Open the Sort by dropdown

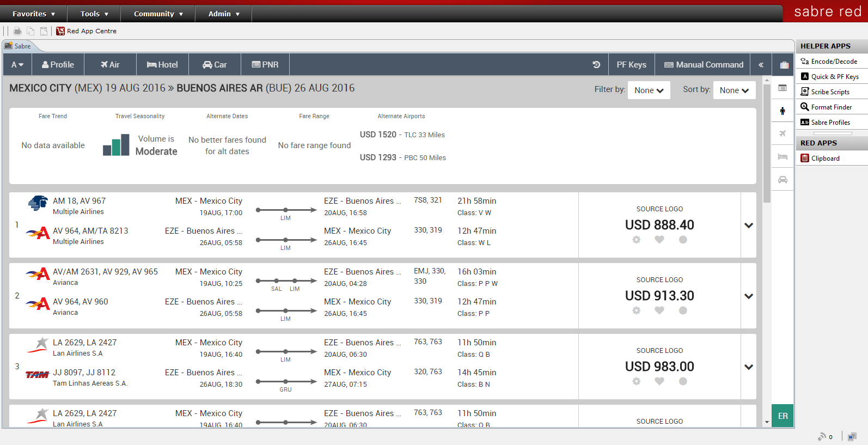734,90
